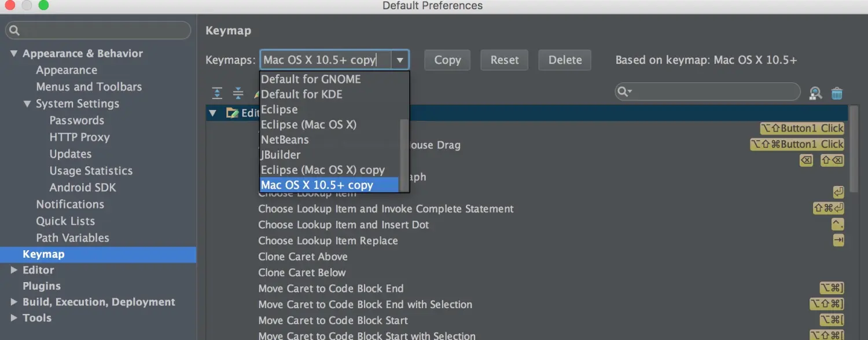Open Plugins settings
The width and height of the screenshot is (868, 340).
42,286
